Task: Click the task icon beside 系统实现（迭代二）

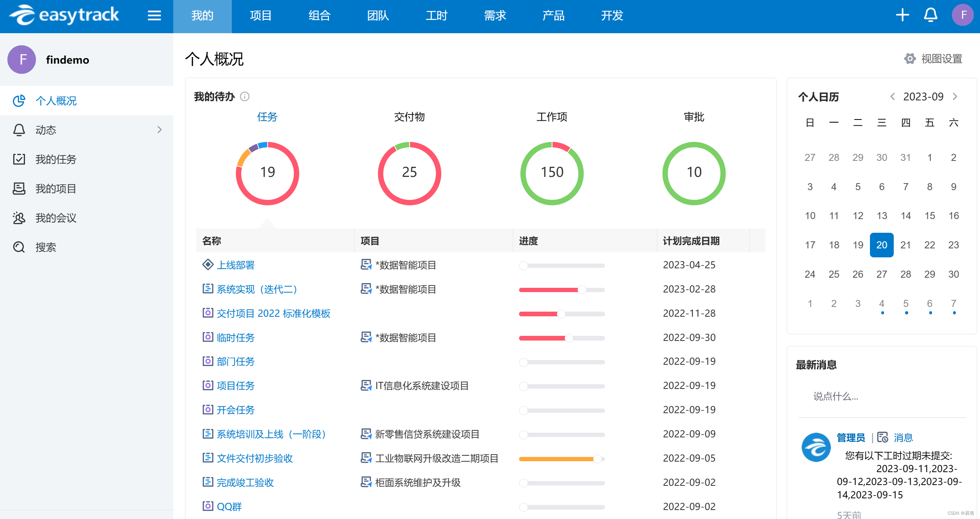Action: pyautogui.click(x=208, y=289)
